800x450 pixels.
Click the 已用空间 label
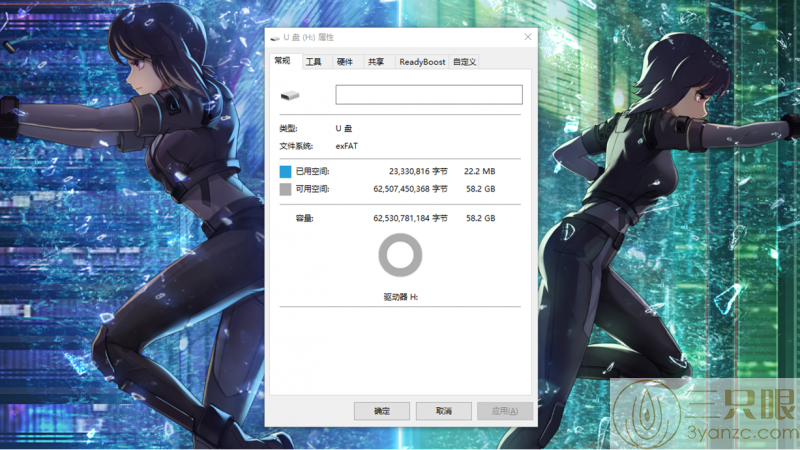point(312,171)
